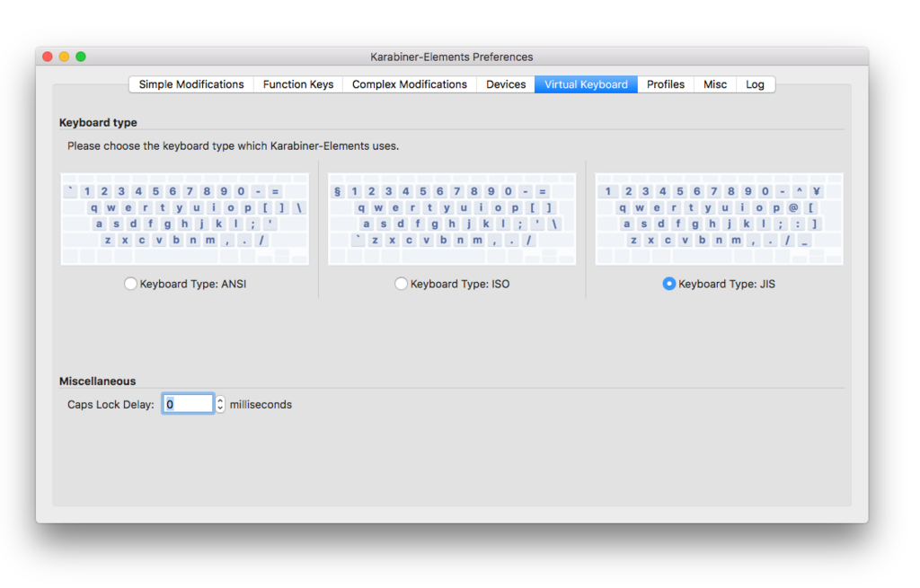Select the Virtual Keyboard tab
This screenshot has height=588, width=920.
coord(586,84)
